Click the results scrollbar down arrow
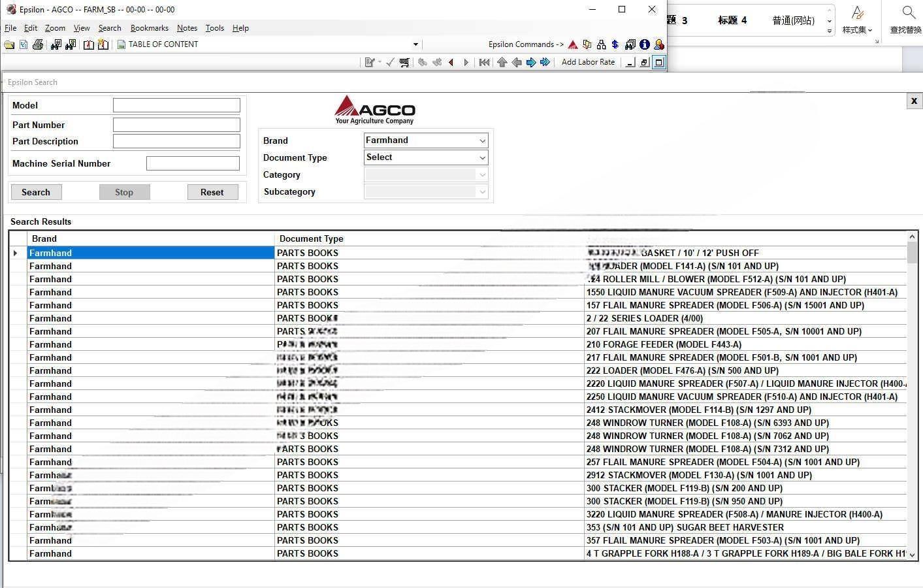This screenshot has height=588, width=923. point(912,555)
